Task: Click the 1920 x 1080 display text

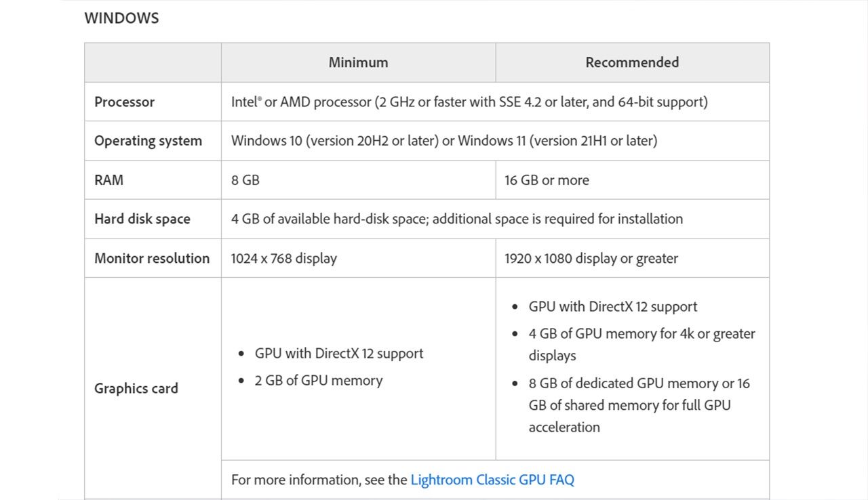Action: click(x=591, y=258)
